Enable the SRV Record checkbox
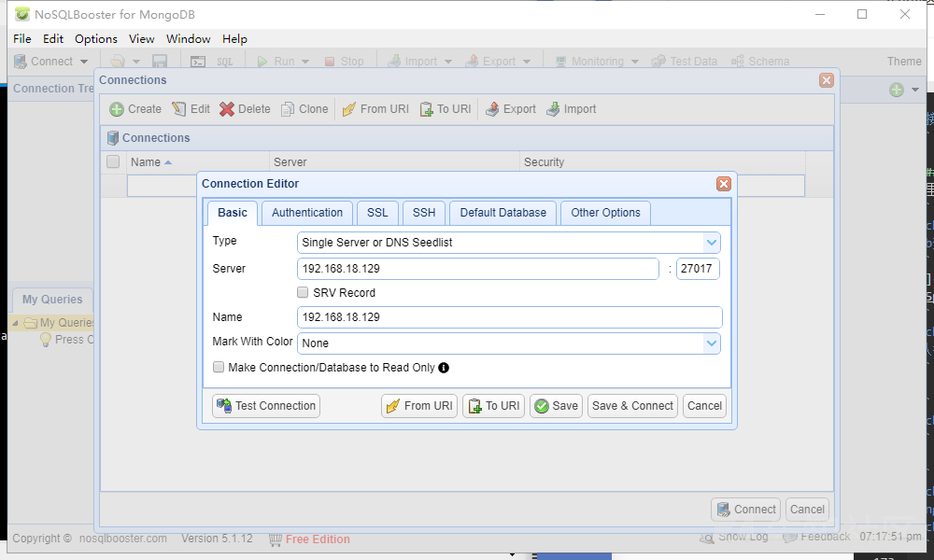 [303, 292]
